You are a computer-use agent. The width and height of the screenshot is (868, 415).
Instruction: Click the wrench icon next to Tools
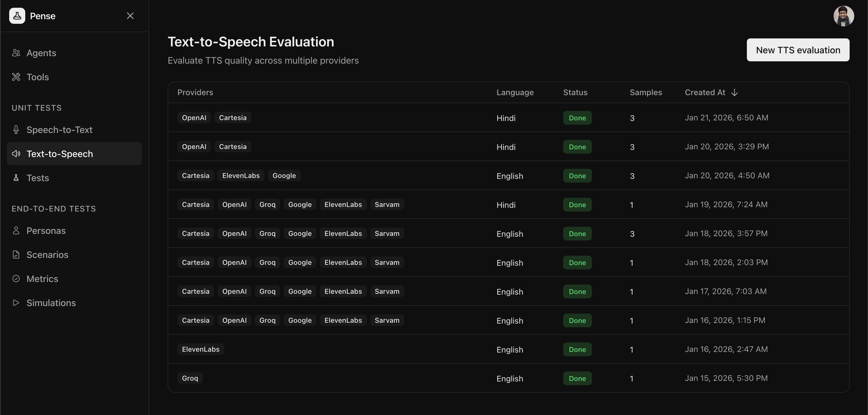[x=16, y=77]
